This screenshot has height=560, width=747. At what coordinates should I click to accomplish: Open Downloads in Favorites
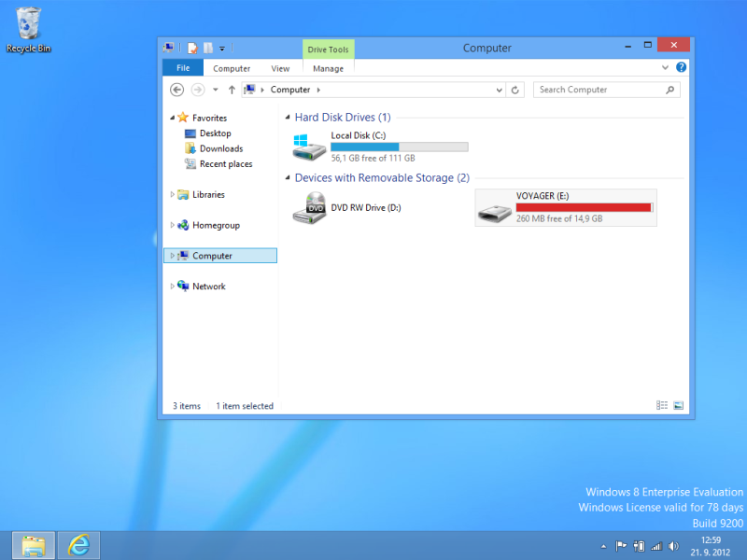tap(220, 148)
